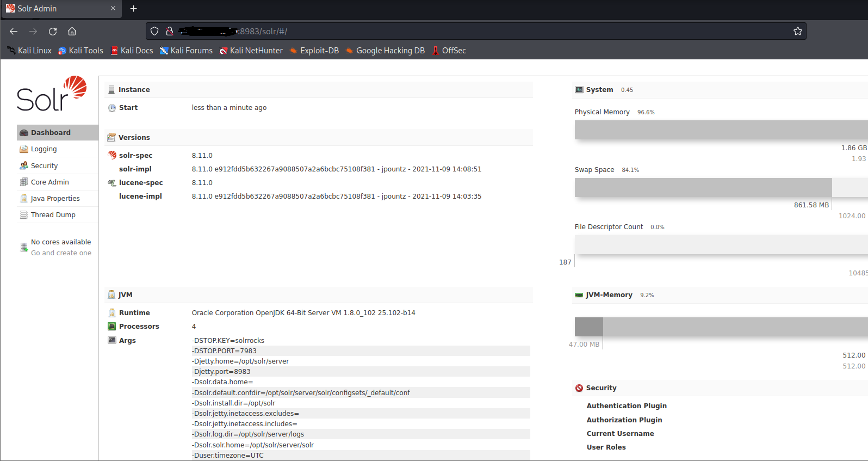Image resolution: width=868 pixels, height=461 pixels.
Task: Open the Kali Docs bookmark
Action: pyautogui.click(x=132, y=51)
